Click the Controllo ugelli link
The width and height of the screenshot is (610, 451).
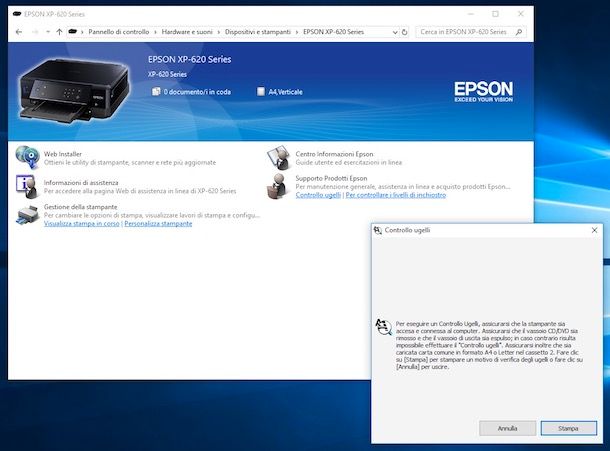pos(318,195)
